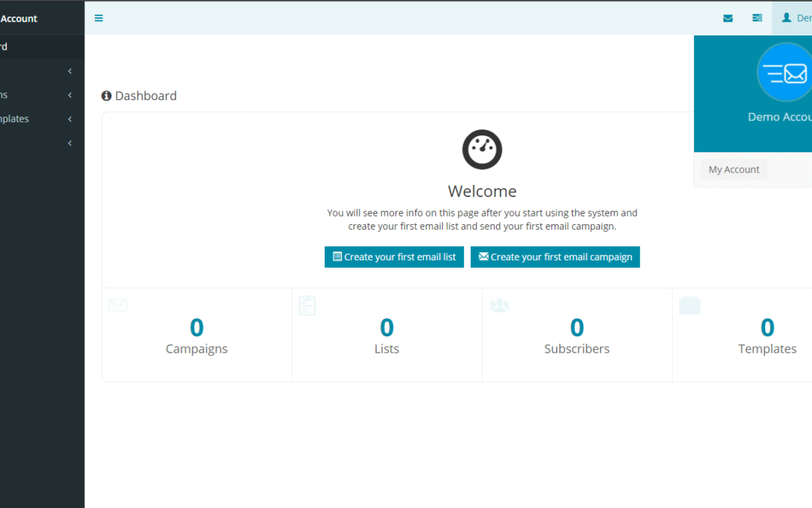812x508 pixels.
Task: Click the info icon beside the Dashboard heading
Action: [x=107, y=96]
